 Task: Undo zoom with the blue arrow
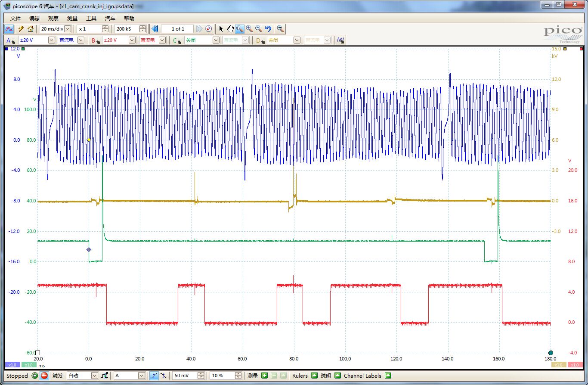pyautogui.click(x=268, y=29)
